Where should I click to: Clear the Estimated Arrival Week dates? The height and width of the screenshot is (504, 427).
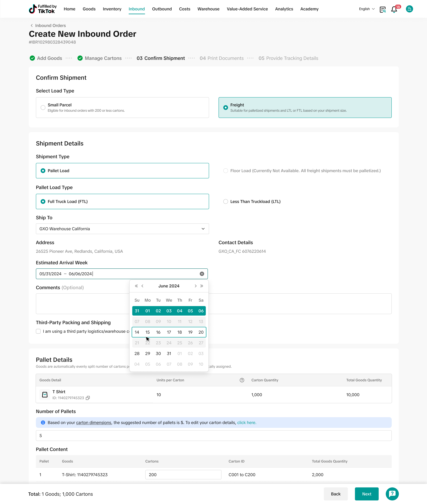click(202, 274)
